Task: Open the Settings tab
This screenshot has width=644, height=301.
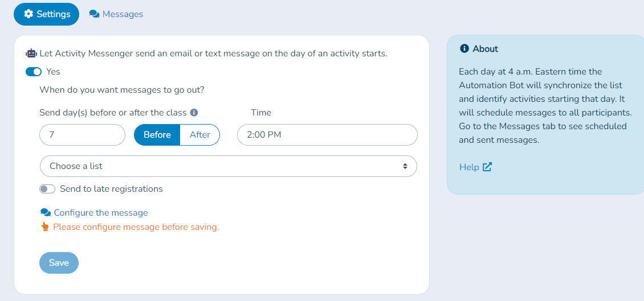Action: click(x=46, y=14)
